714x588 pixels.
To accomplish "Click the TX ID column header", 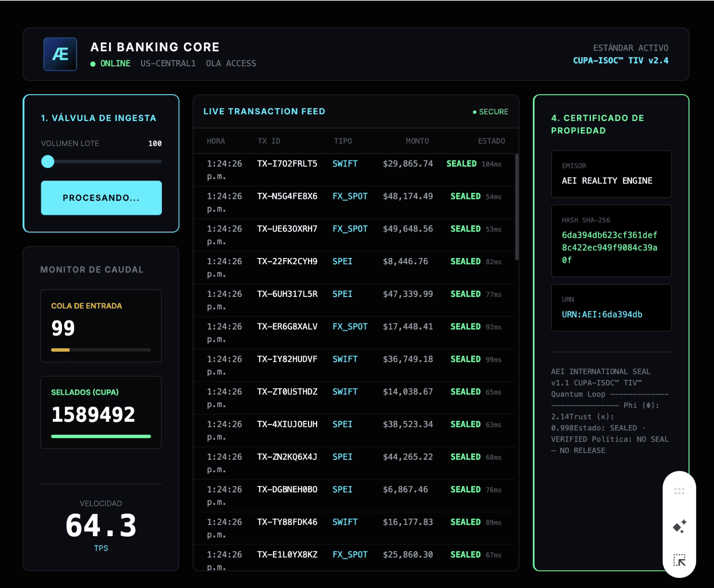I will tap(269, 141).
